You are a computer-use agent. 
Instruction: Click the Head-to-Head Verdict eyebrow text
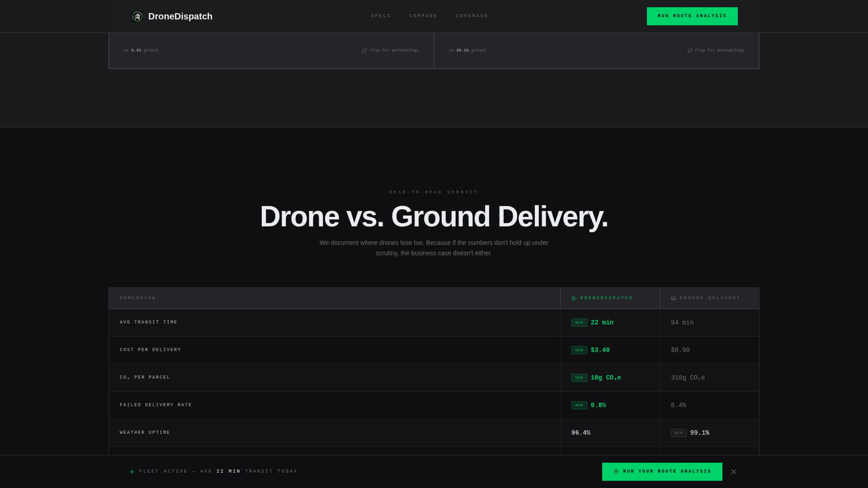tap(434, 192)
